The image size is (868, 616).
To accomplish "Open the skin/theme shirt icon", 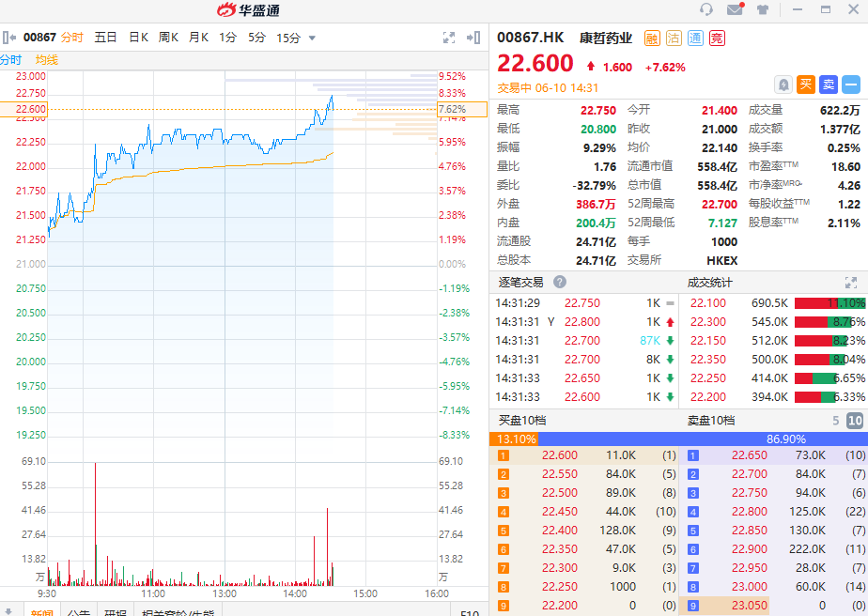I will 763,9.
